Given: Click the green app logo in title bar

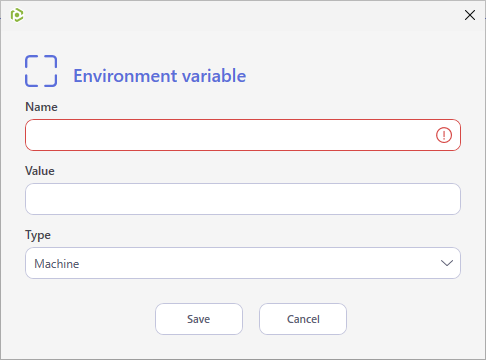Looking at the screenshot, I should pyautogui.click(x=17, y=15).
